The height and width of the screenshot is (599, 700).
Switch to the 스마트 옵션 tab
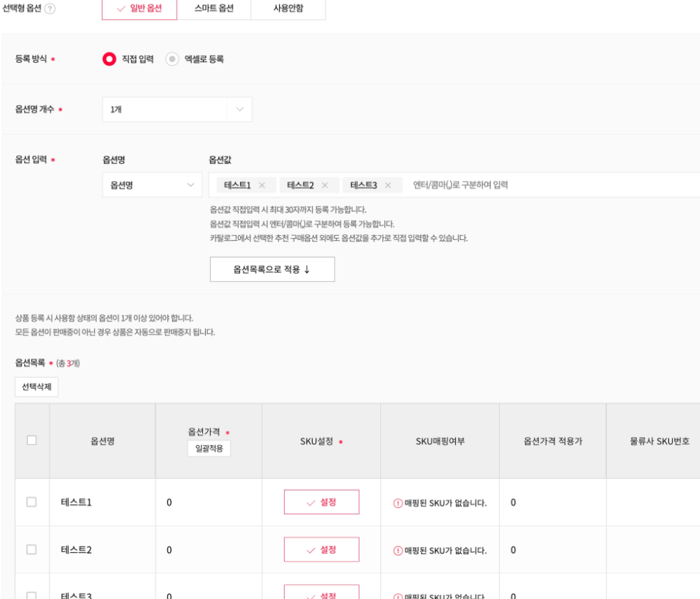coord(214,9)
